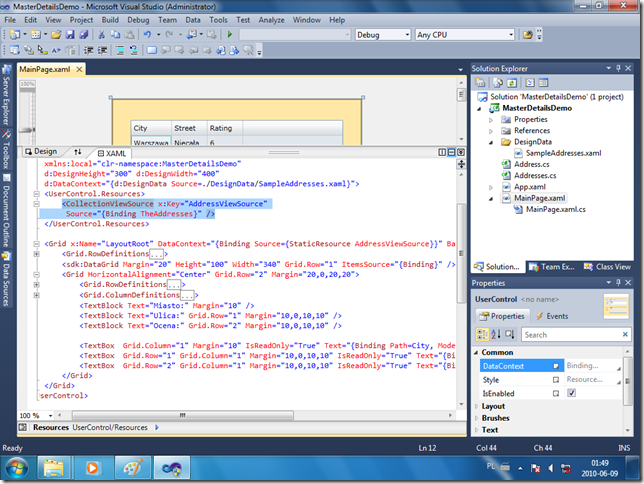Screen dimensions: 644x484
Task: Click the designer zoom slider handle
Action: point(27,130)
